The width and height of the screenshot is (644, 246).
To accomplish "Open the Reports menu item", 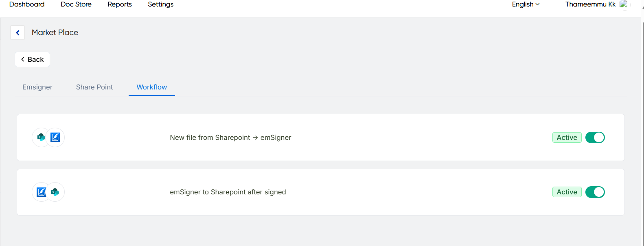I will (x=120, y=4).
